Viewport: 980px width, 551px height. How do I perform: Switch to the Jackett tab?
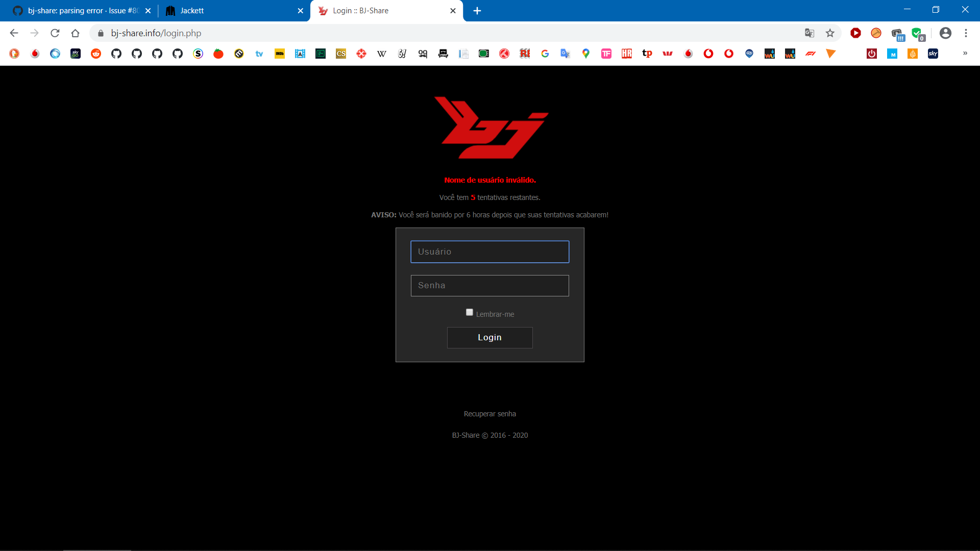coord(230,11)
